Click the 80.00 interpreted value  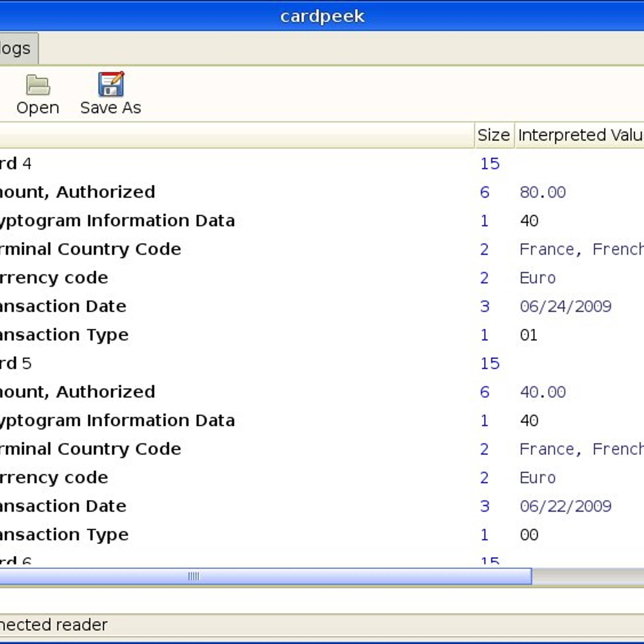543,192
